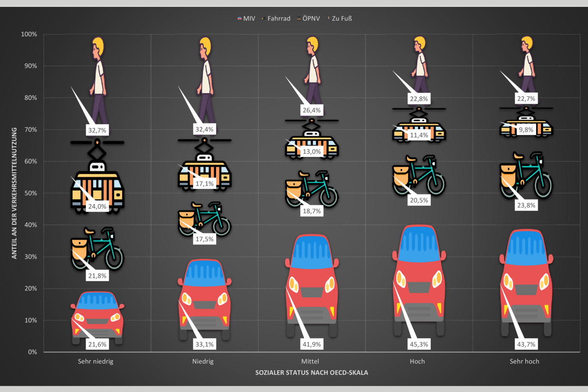The height and width of the screenshot is (392, 588).
Task: Click the 0% axis tick label
Action: tap(32, 352)
